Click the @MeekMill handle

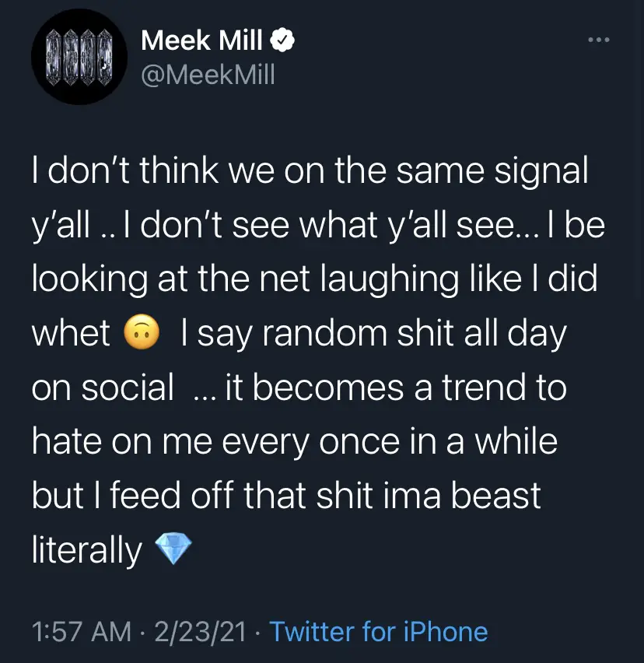point(208,75)
